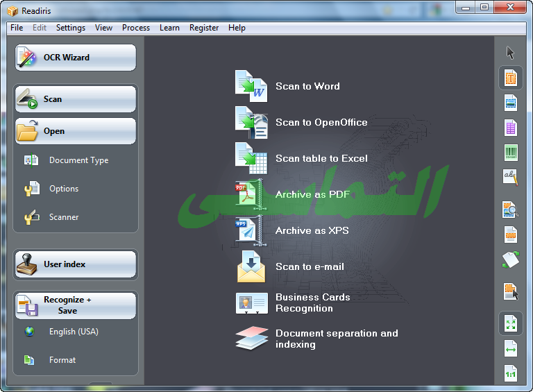Open the Process menu
Viewport: 533px width, 392px height.
click(x=136, y=28)
